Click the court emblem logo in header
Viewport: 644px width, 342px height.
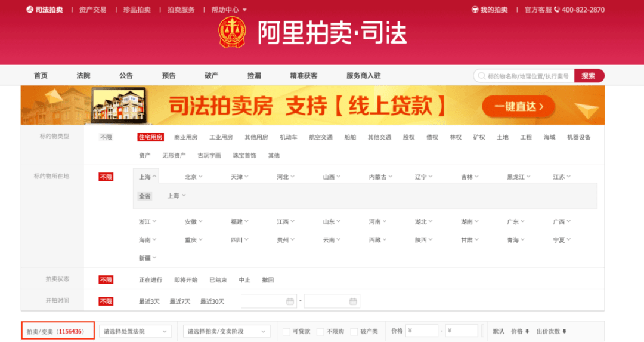[232, 32]
